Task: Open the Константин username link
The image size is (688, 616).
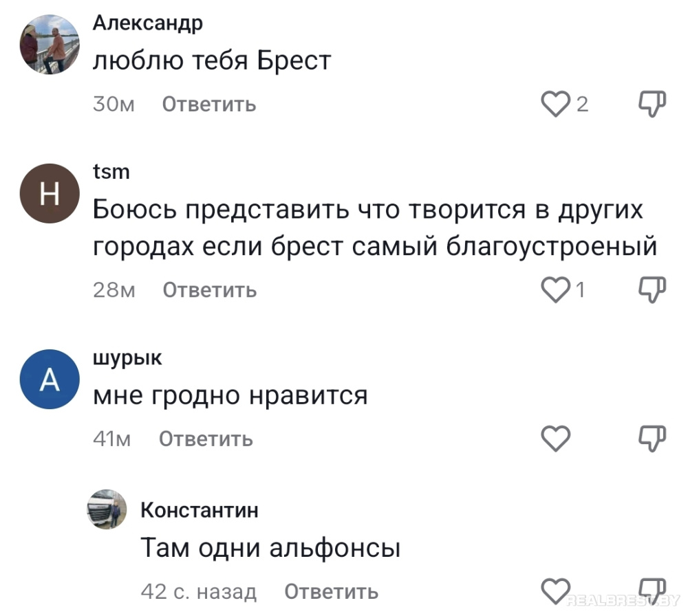Action: [x=200, y=509]
